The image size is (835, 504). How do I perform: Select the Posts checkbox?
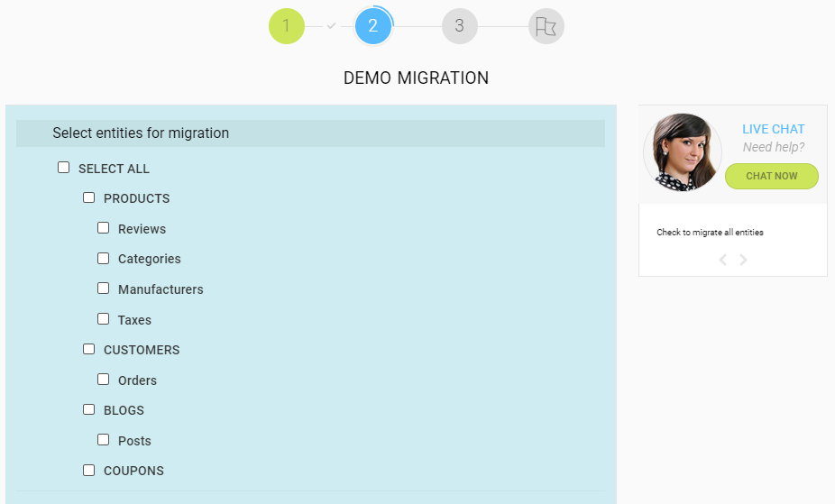[x=104, y=440]
